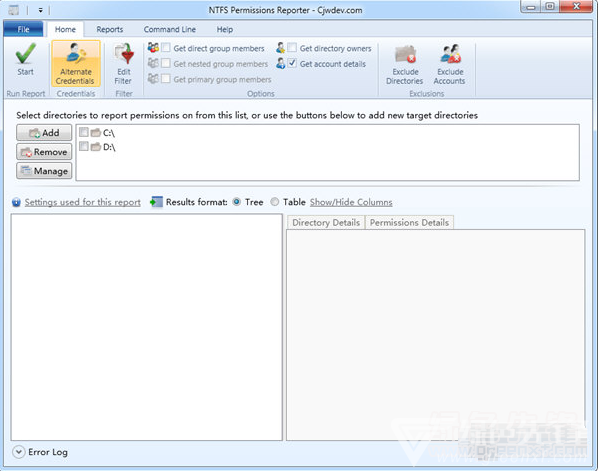The width and height of the screenshot is (598, 471).
Task: Check the C:\ directory box
Action: [84, 132]
